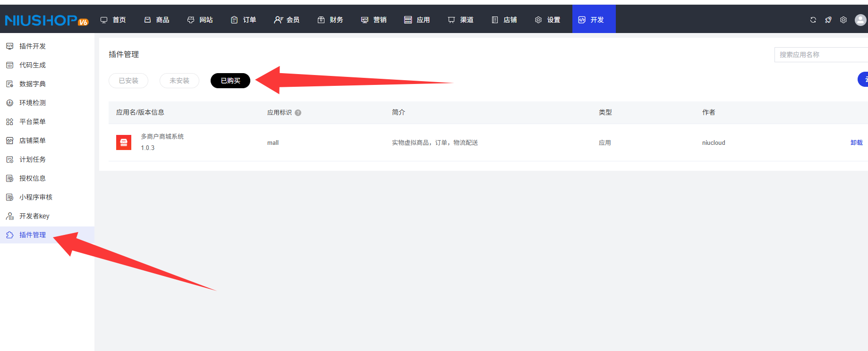Click 营销 in the top navigation
Viewport: 868px width, 351px height.
coord(374,20)
